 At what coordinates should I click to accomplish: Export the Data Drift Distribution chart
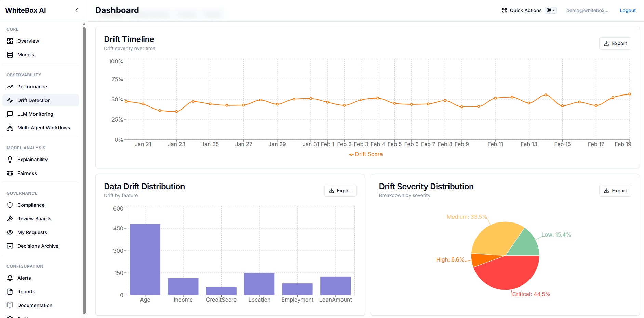[340, 191]
